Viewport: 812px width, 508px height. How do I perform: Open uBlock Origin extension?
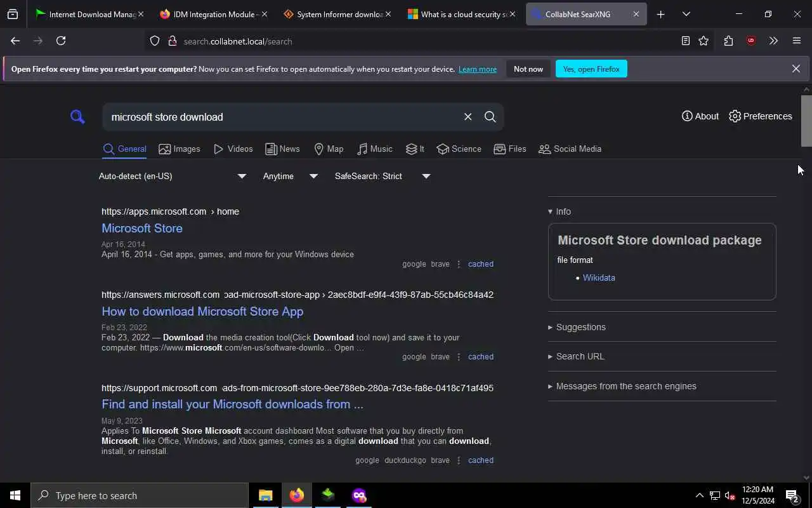coord(751,41)
